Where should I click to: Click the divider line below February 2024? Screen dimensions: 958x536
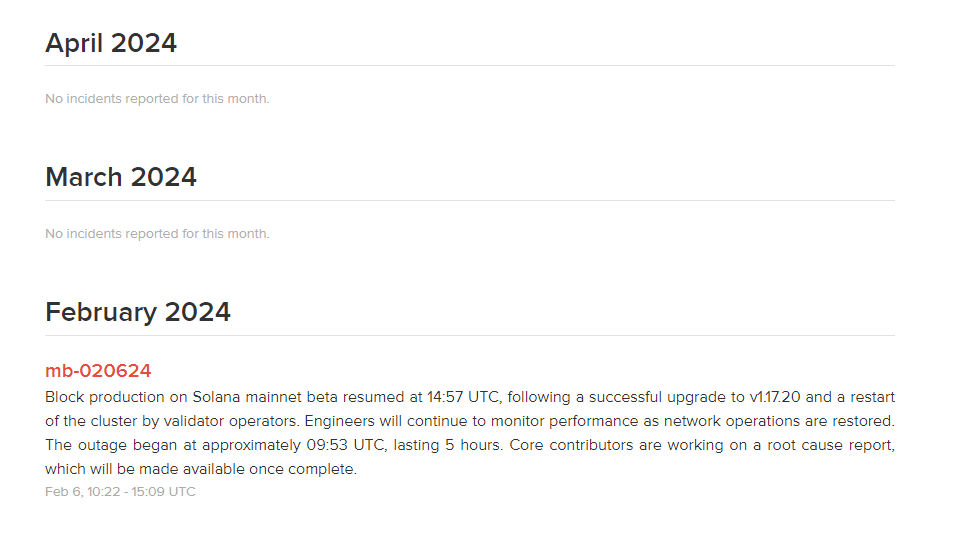coord(470,335)
